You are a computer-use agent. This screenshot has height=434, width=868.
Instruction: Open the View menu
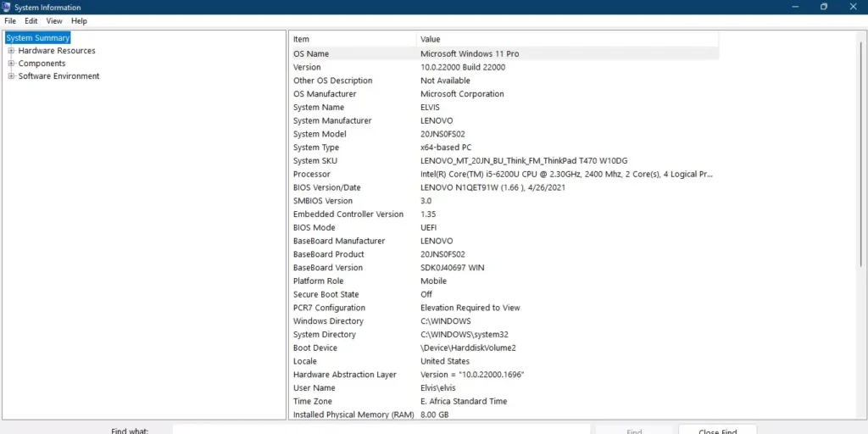(x=54, y=21)
